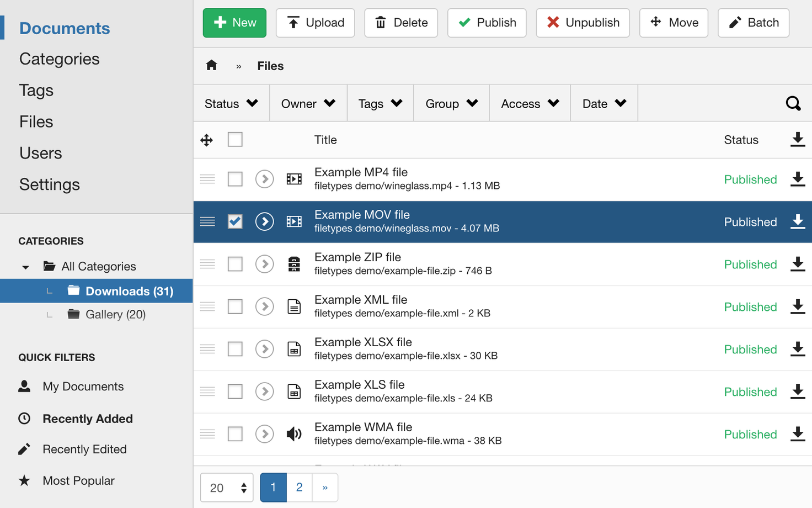
Task: Download the Example MP4 file
Action: tap(798, 179)
